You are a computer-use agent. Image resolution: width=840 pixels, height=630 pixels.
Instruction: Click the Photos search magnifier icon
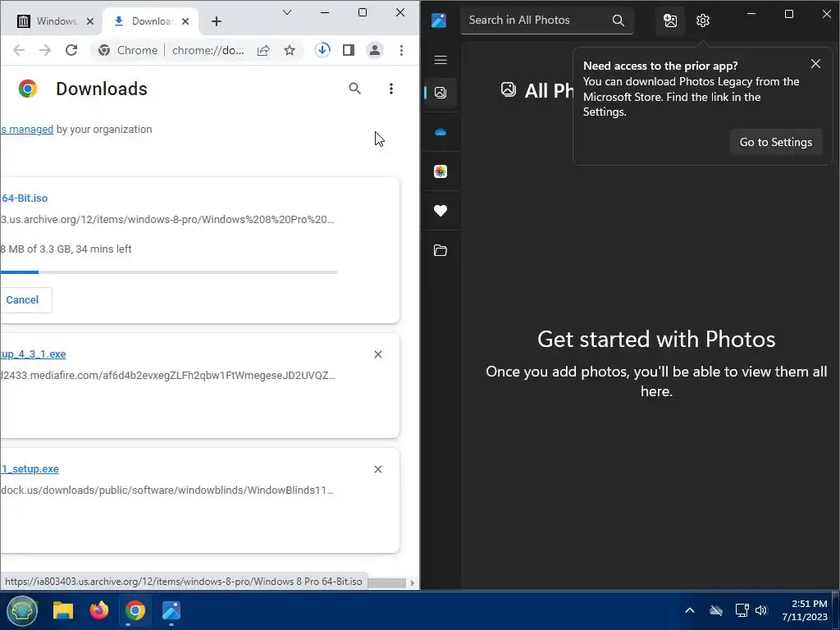click(619, 21)
